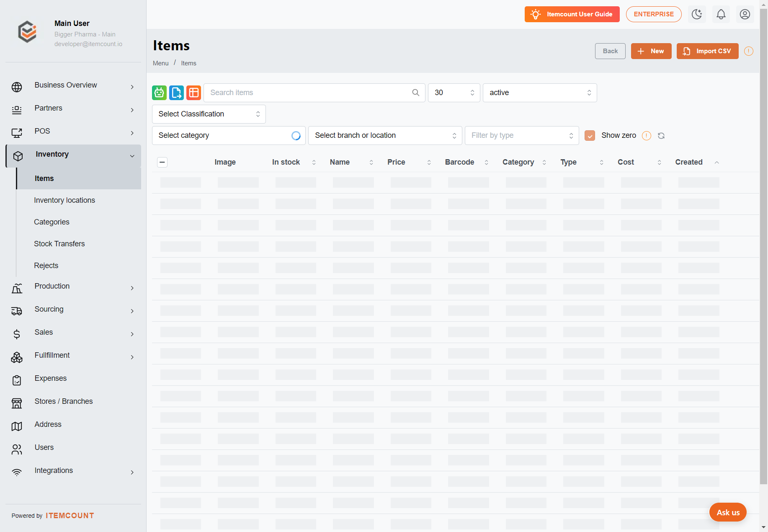Viewport: 768px width, 532px height.
Task: Open the Filter by type dropdown
Action: tap(522, 135)
